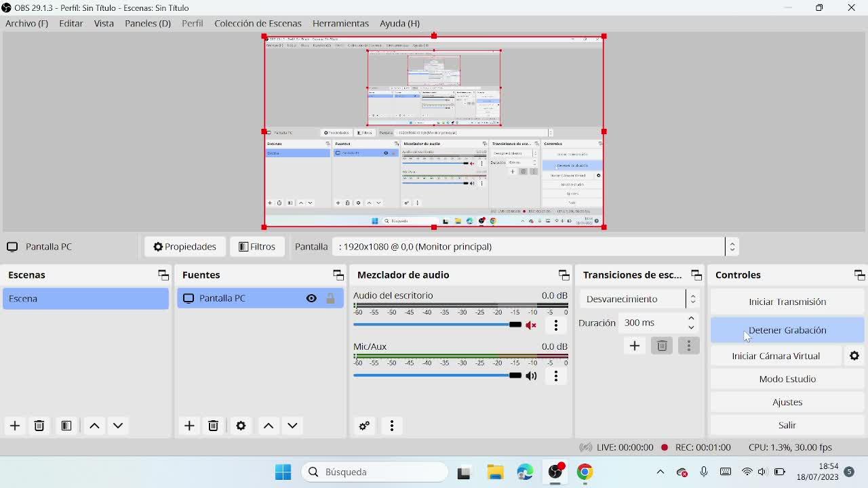Screen dimensions: 868x488
Task: Open the Herramientas menu
Action: pyautogui.click(x=340, y=23)
